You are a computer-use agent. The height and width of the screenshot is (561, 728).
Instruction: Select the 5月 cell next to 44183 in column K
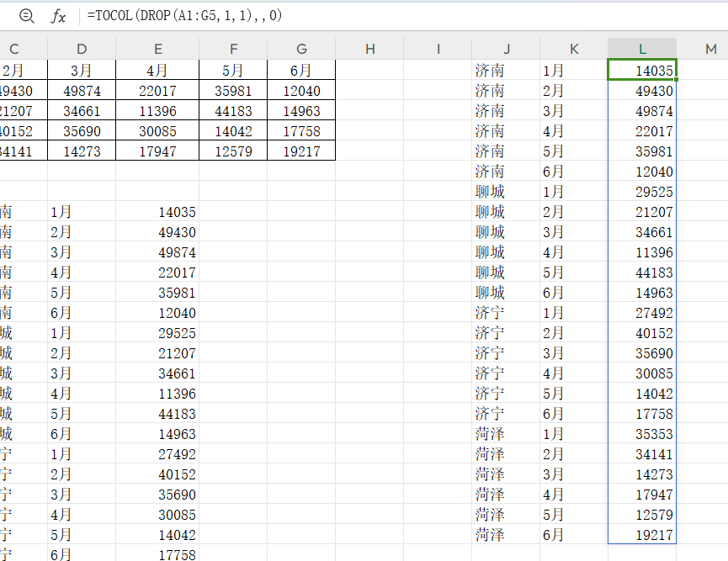tap(574, 272)
